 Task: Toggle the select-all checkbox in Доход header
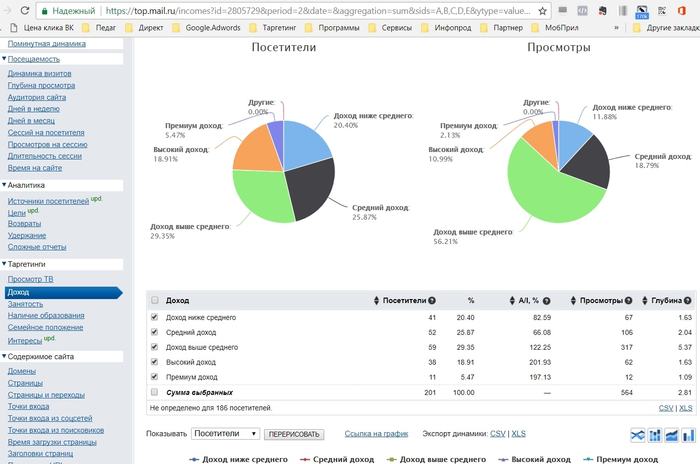tap(154, 300)
